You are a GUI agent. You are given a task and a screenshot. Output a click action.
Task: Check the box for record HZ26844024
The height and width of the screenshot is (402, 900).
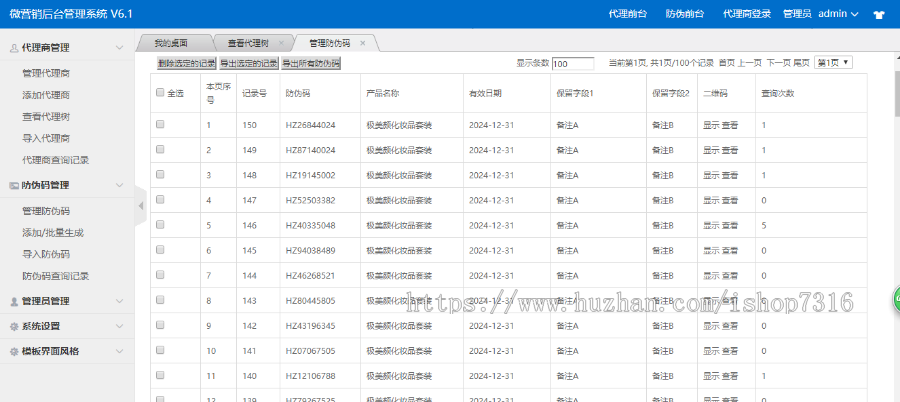click(160, 125)
